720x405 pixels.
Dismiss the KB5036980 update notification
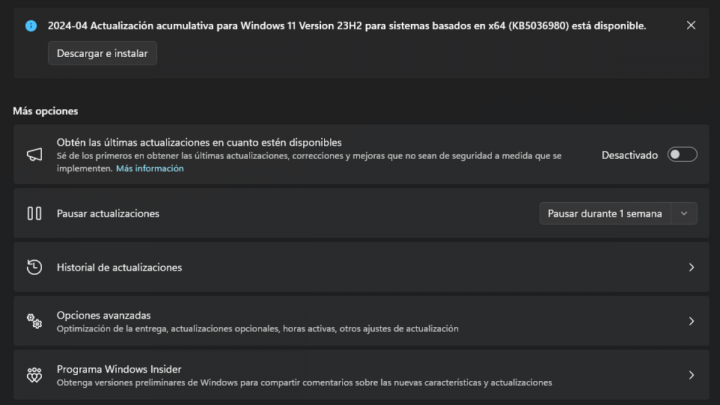pyautogui.click(x=691, y=25)
